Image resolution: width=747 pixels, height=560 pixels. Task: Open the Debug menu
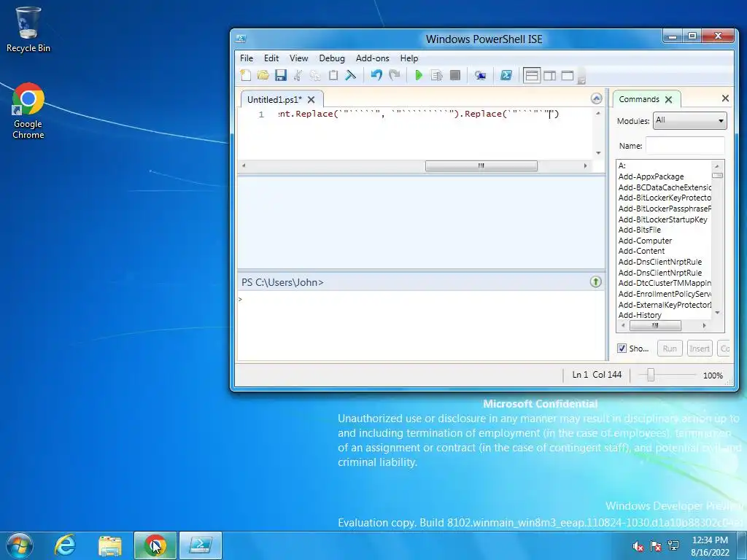[332, 58]
